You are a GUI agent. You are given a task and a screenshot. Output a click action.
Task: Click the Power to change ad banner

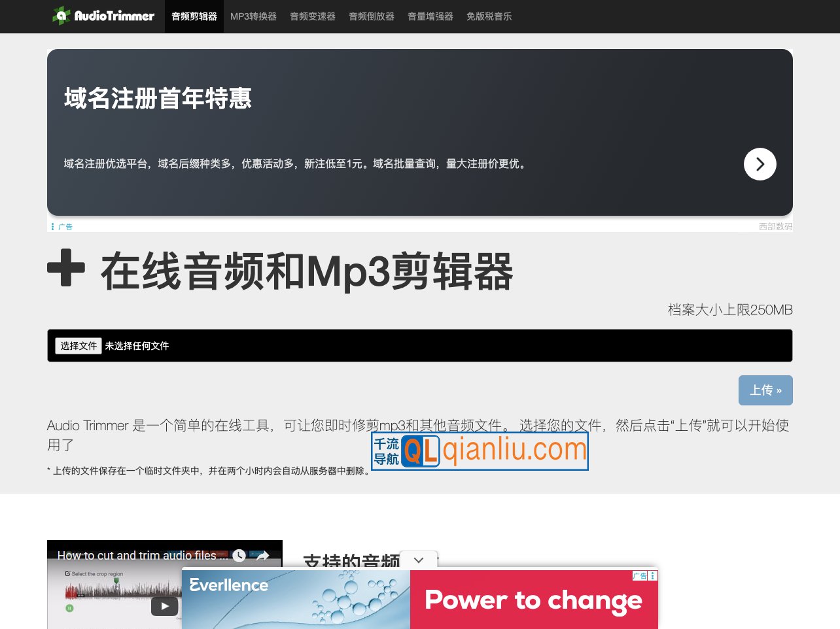pos(533,600)
